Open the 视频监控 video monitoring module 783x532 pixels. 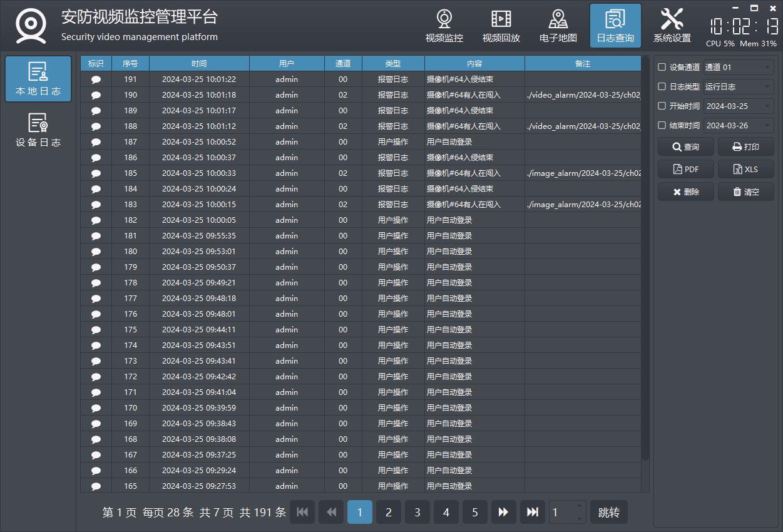[444, 26]
